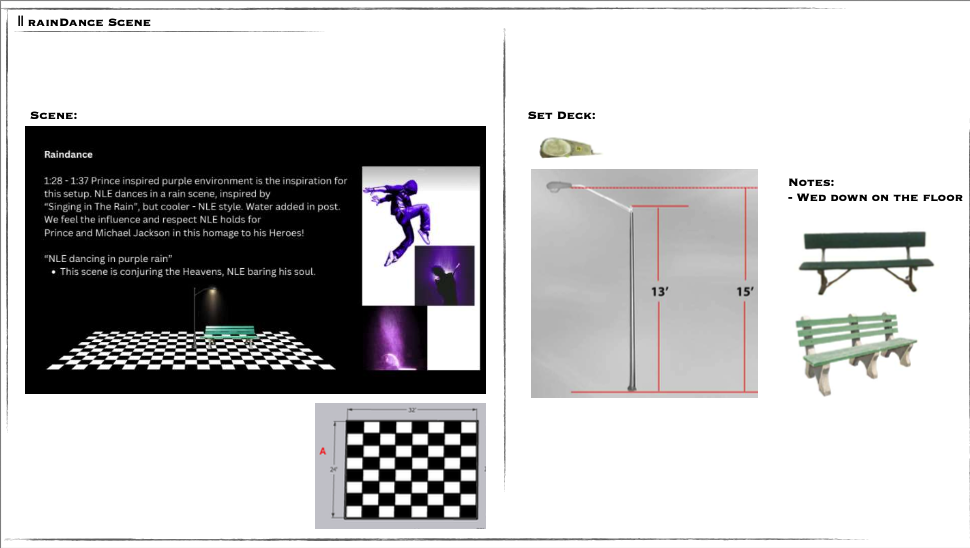Viewport: 970px width, 548px height.
Task: Select the "Scene:" heading
Action: (54, 116)
